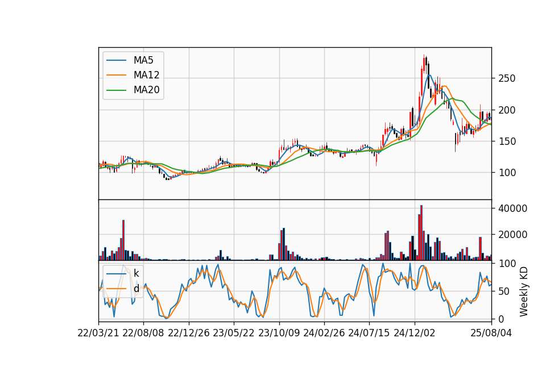Viewport: 546px width, 392px height.
Task: Click the Weekly KD axis title
Action: click(x=524, y=292)
